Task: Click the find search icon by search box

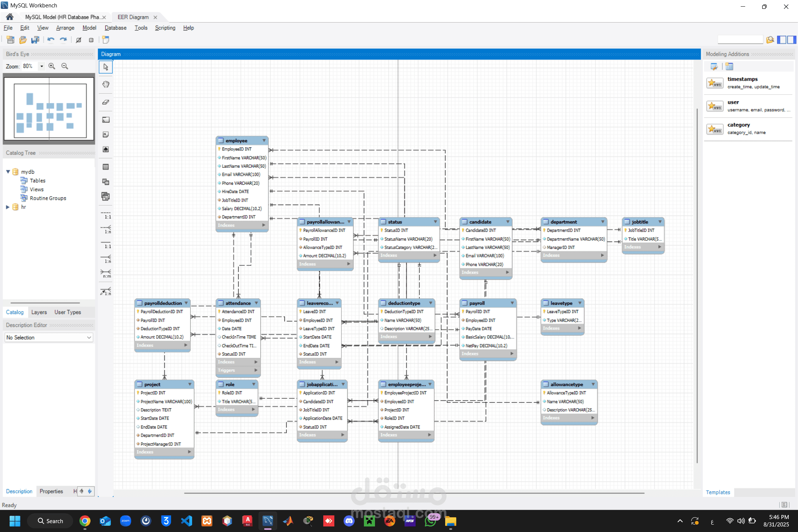Action: point(770,40)
